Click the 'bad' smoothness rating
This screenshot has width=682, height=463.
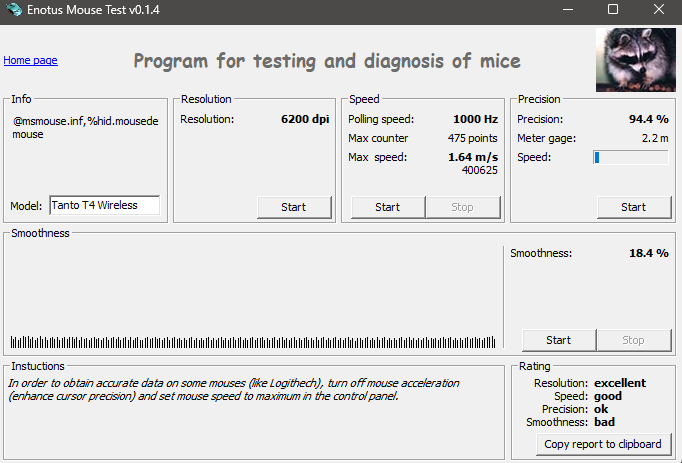pos(604,422)
